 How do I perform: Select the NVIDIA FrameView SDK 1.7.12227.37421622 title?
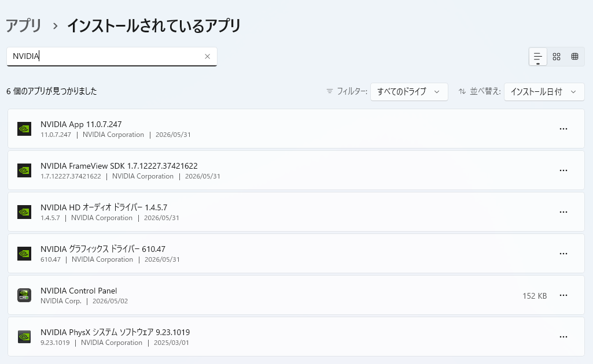coord(119,166)
